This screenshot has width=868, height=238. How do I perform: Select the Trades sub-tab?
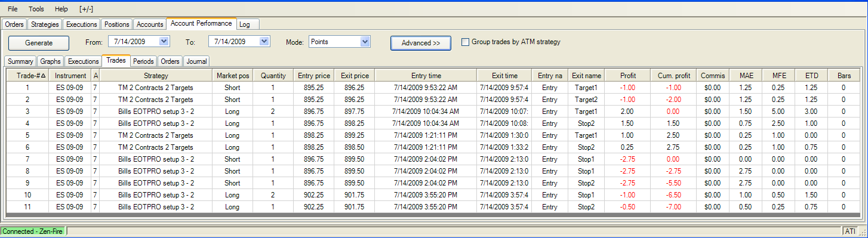(x=116, y=61)
